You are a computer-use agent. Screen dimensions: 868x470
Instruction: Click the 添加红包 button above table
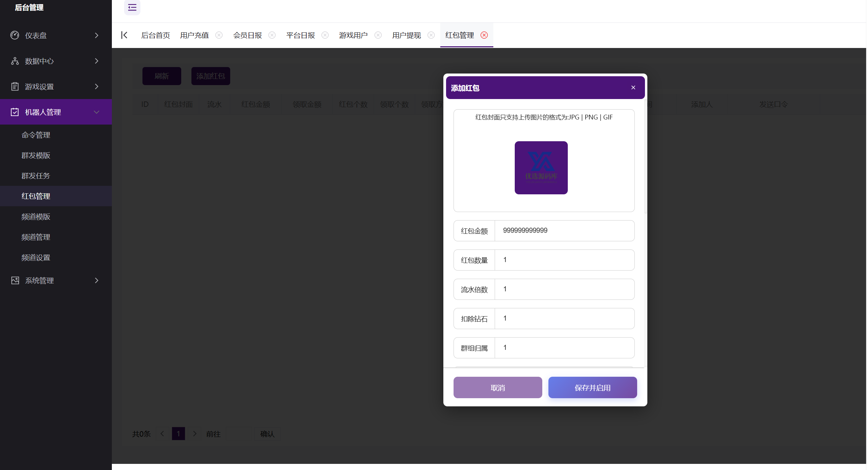[x=211, y=76]
